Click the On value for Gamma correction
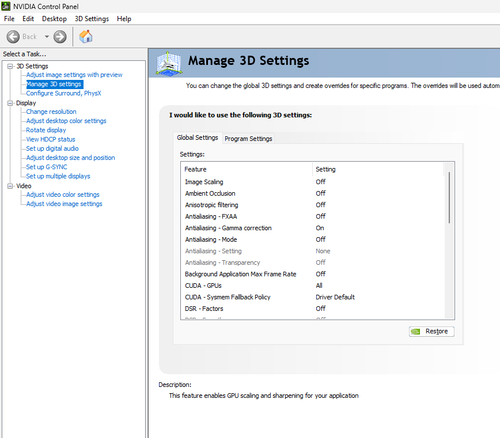This screenshot has width=500, height=438. tap(320, 228)
